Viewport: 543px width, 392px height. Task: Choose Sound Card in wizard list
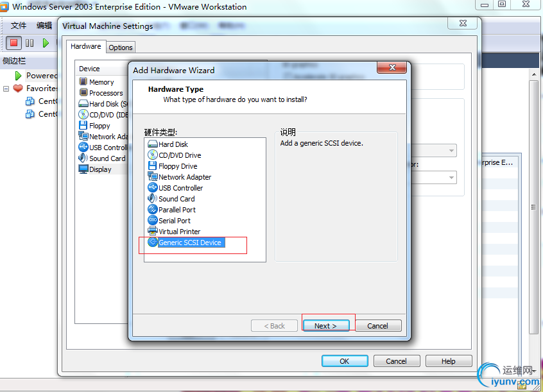coord(171,199)
